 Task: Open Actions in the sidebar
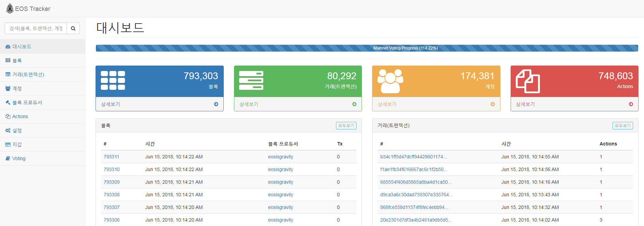[x=42, y=116]
